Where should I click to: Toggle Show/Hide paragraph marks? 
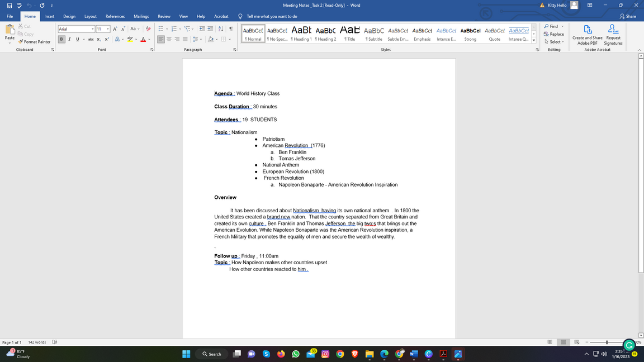231,28
